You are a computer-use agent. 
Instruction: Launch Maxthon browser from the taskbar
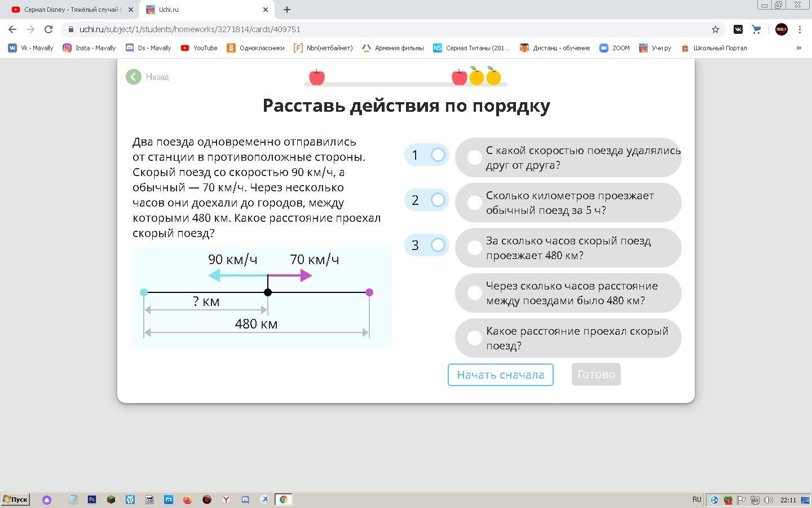[x=169, y=500]
